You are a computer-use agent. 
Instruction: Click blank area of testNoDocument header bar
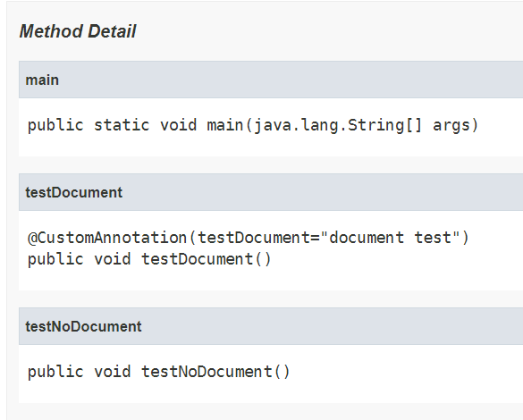pyautogui.click(x=332, y=327)
